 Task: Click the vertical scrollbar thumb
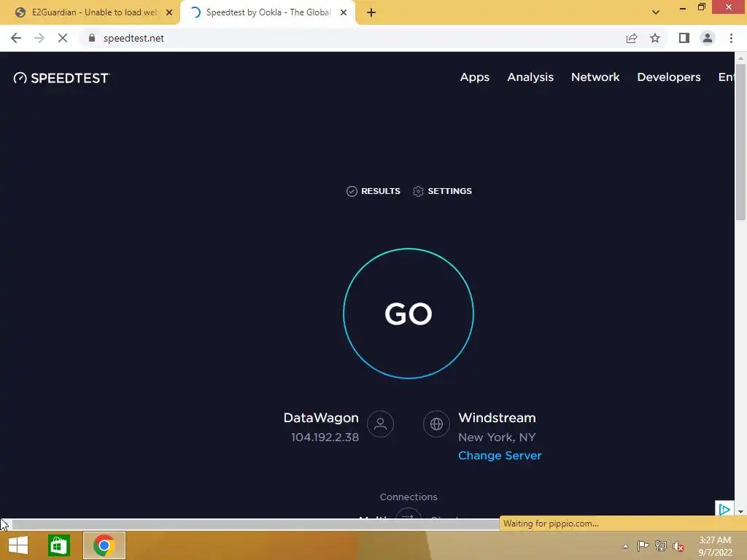click(741, 142)
